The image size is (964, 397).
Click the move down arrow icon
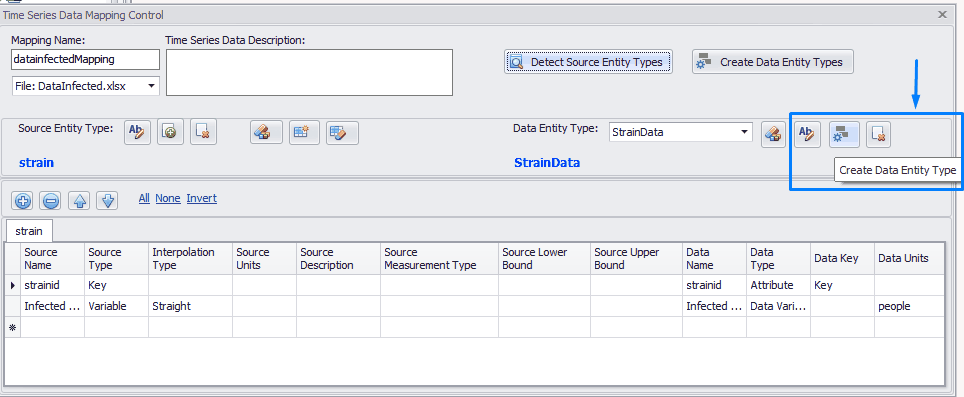tap(107, 200)
